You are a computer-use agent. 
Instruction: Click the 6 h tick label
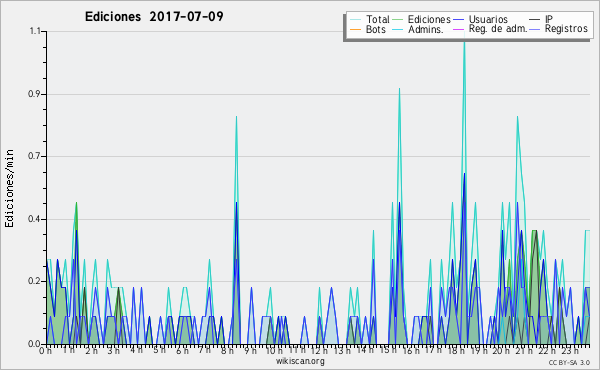click(x=182, y=350)
